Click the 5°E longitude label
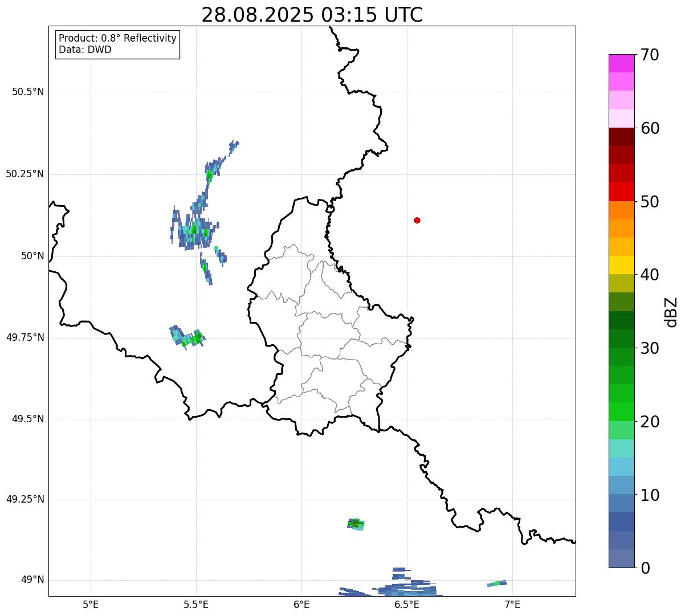 coord(91,604)
